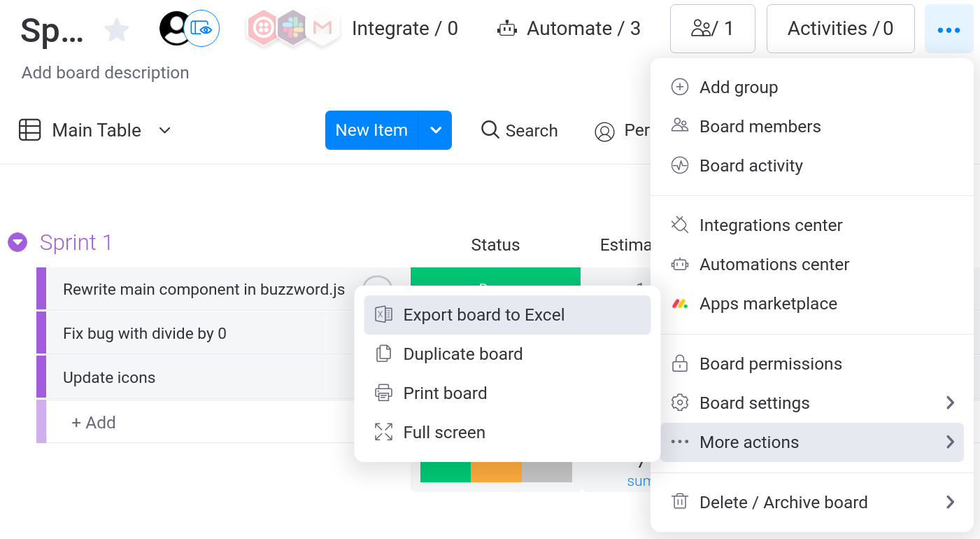Click the + Add item row
The height and width of the screenshot is (539, 980).
click(x=93, y=422)
